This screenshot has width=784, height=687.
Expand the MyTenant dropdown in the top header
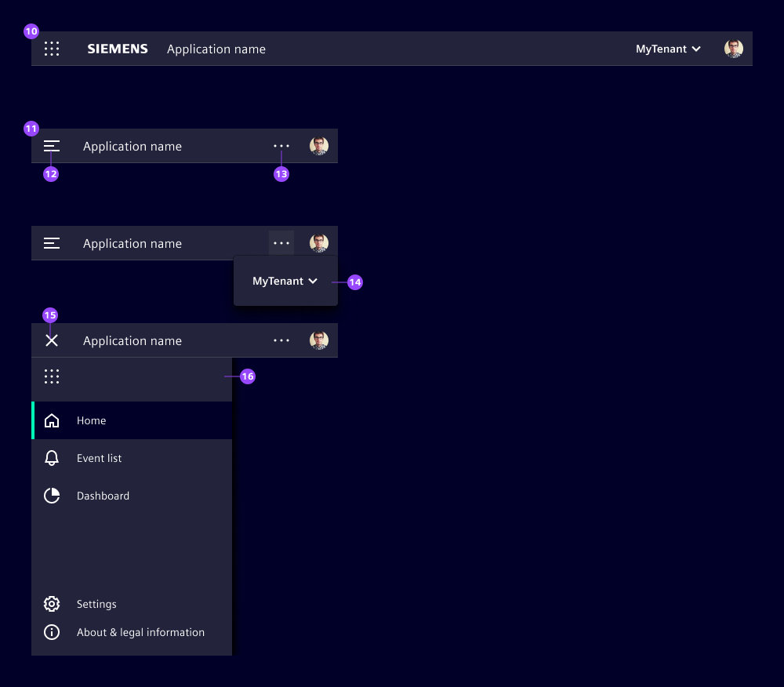pos(667,49)
